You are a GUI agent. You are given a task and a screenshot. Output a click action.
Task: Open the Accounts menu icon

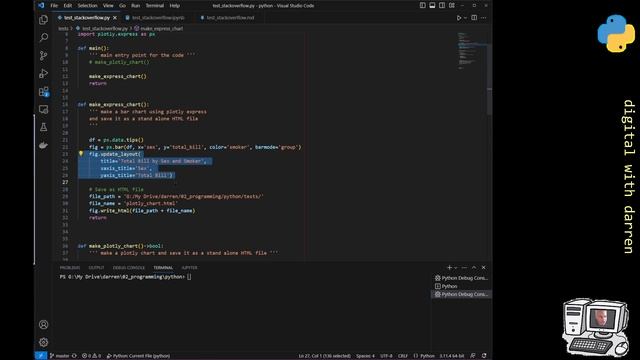point(43,324)
